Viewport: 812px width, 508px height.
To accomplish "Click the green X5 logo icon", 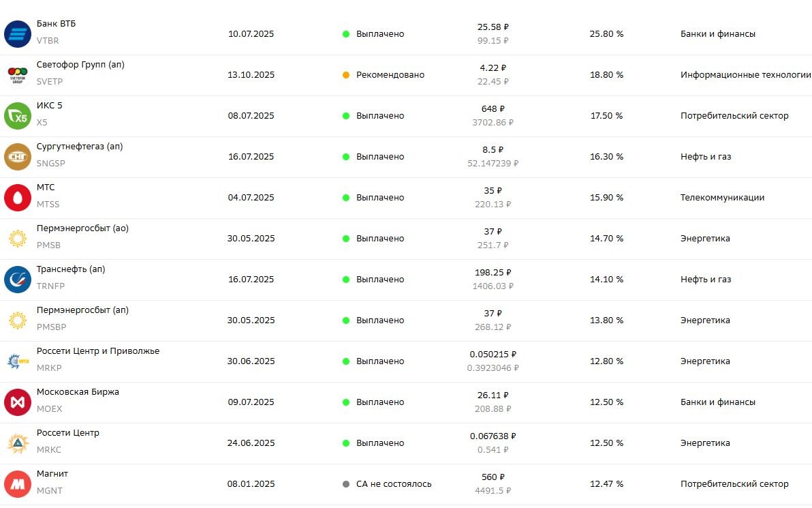I will (18, 116).
